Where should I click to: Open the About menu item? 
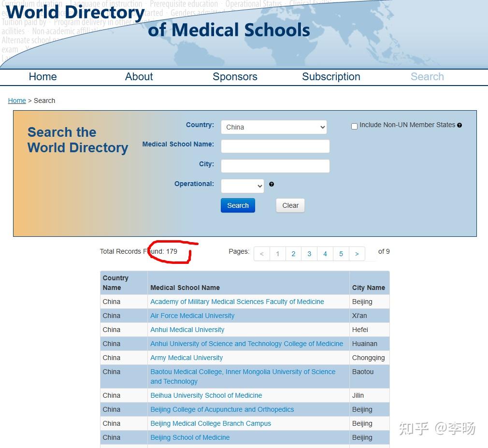point(139,76)
